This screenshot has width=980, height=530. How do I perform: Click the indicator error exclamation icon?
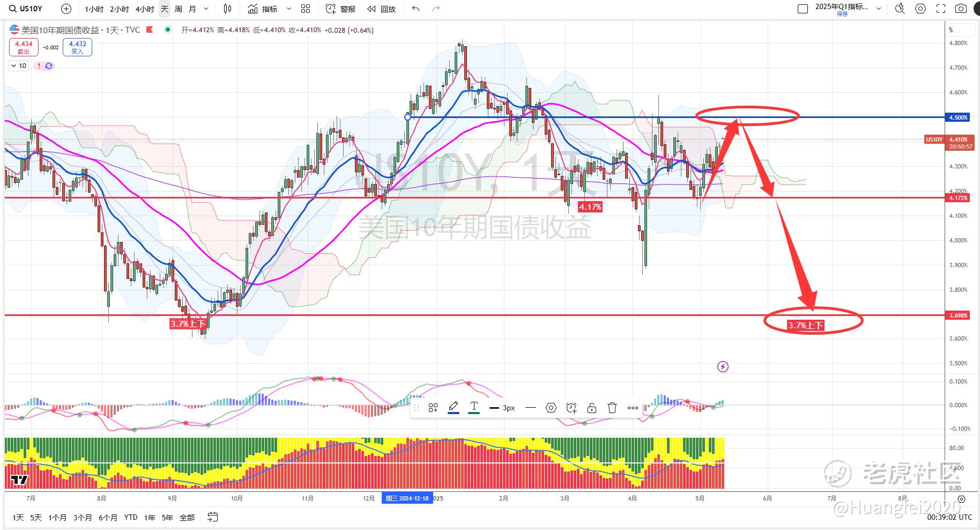point(39,66)
